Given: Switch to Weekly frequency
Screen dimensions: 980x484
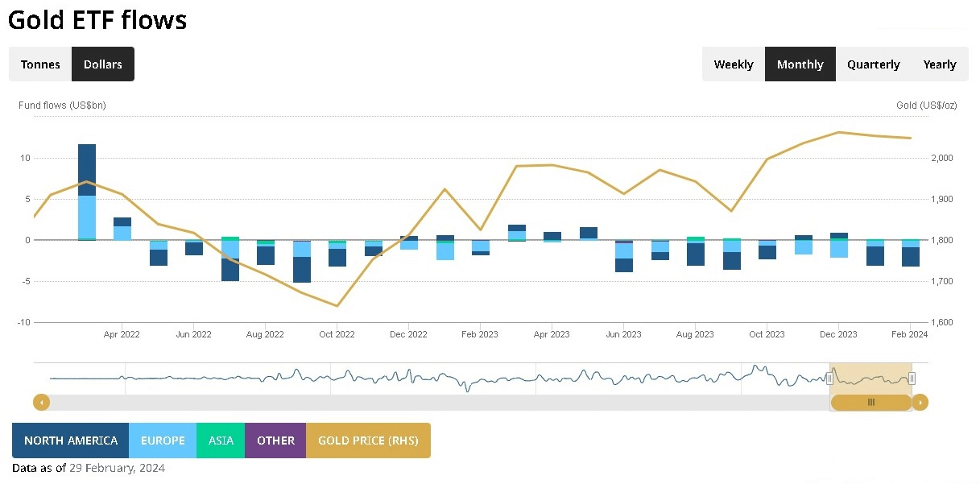Looking at the screenshot, I should (734, 64).
